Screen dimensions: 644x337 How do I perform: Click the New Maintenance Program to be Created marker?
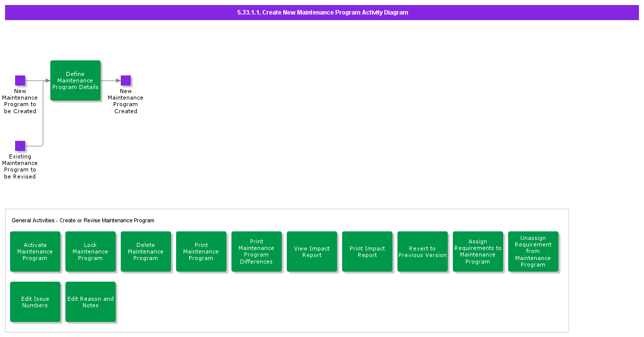coord(20,80)
